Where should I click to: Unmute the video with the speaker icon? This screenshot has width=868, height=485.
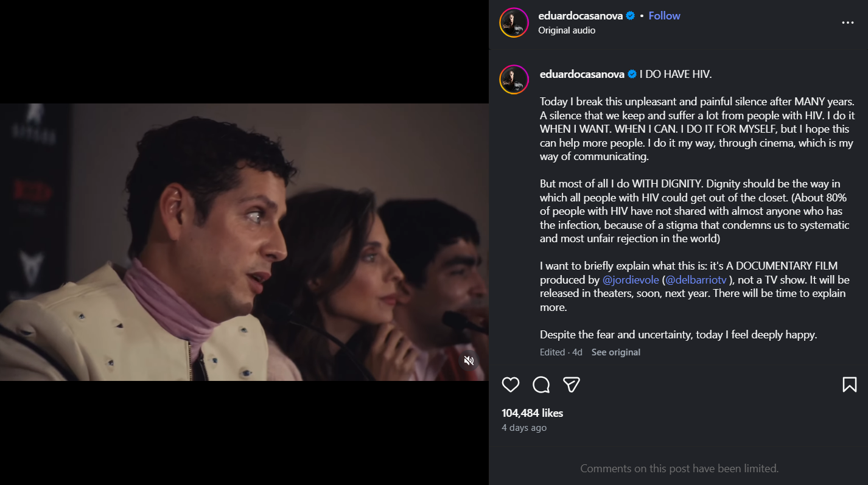click(x=469, y=361)
